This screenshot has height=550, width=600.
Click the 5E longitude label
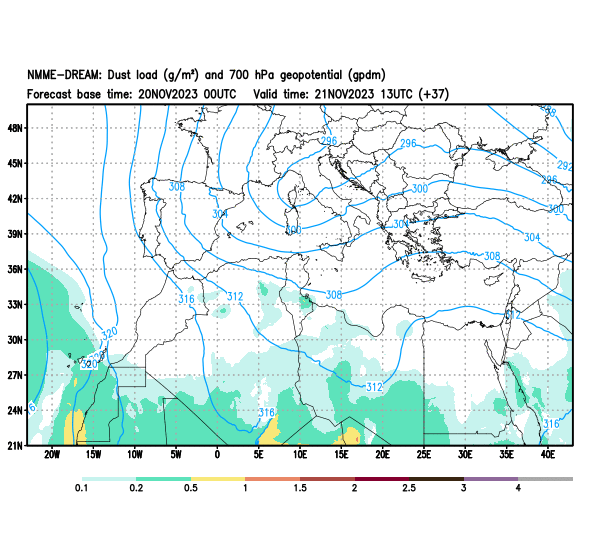(259, 455)
